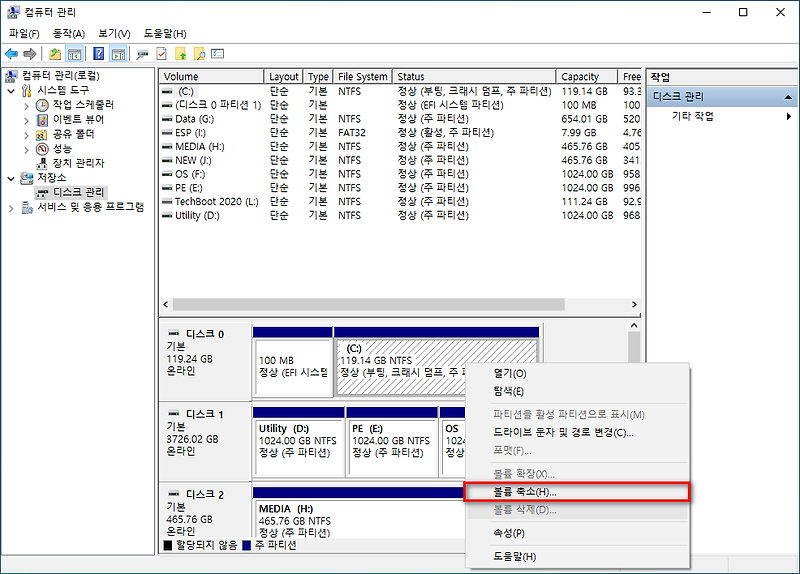Click the volume list horizontal scrollbar thumb
The width and height of the screenshot is (800, 574).
[368, 305]
